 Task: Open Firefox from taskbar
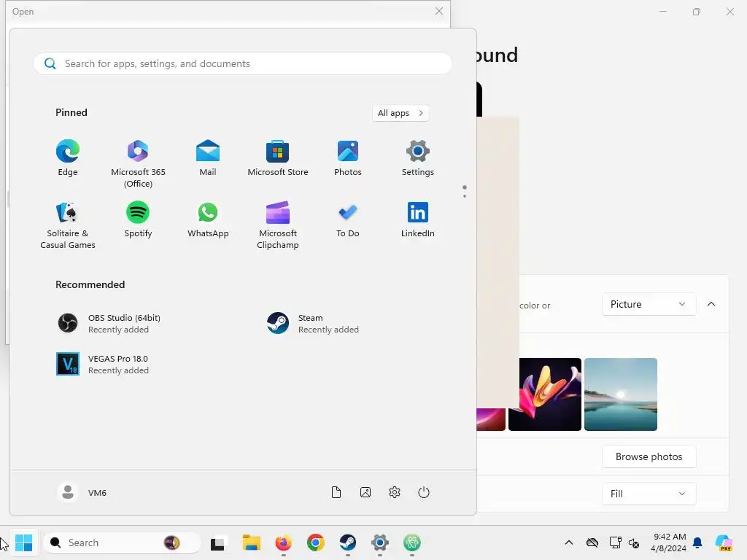click(x=284, y=542)
